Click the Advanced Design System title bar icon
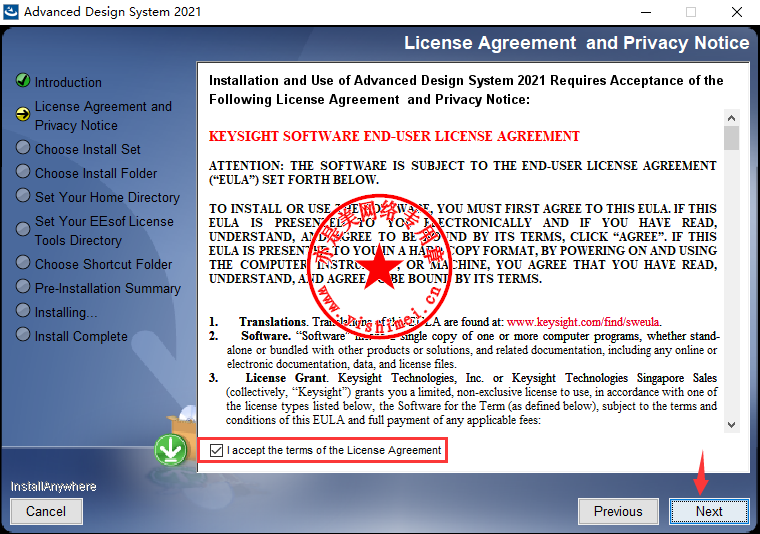 tap(11, 12)
